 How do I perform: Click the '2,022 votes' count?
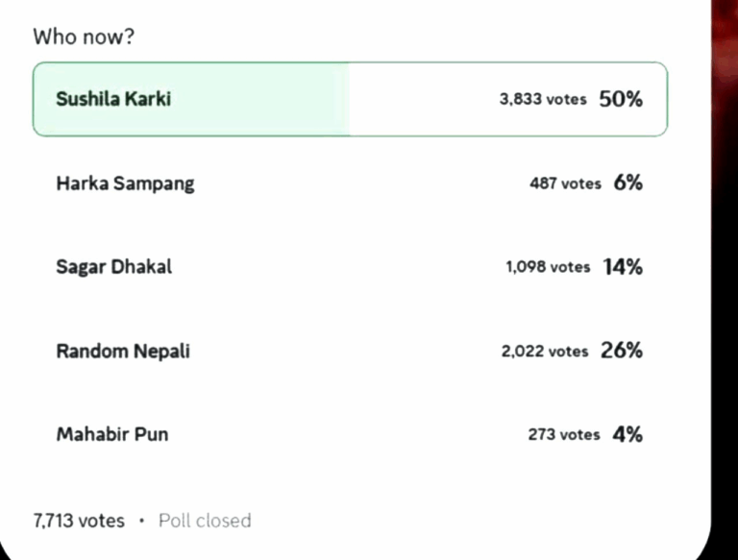544,352
